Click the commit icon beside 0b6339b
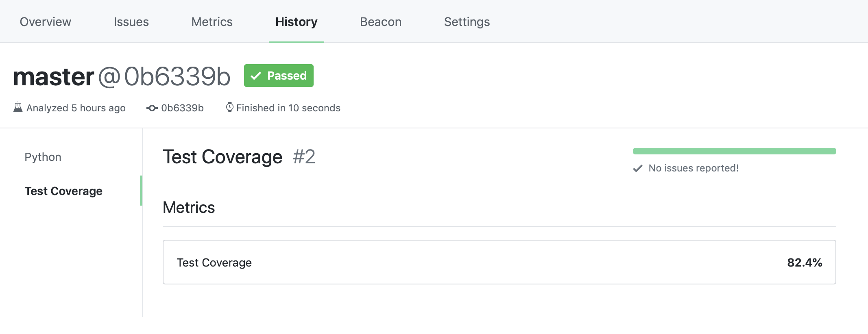Image resolution: width=868 pixels, height=334 pixels. 151,108
